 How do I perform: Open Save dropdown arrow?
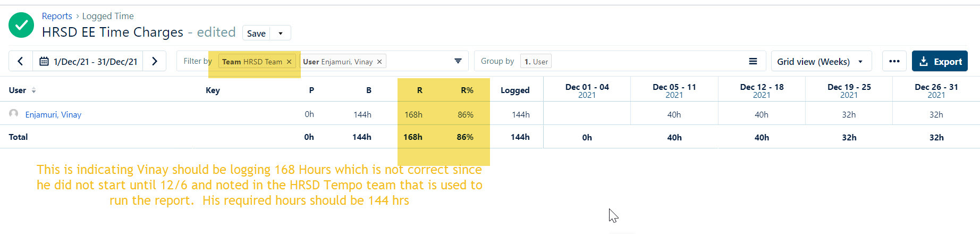281,34
